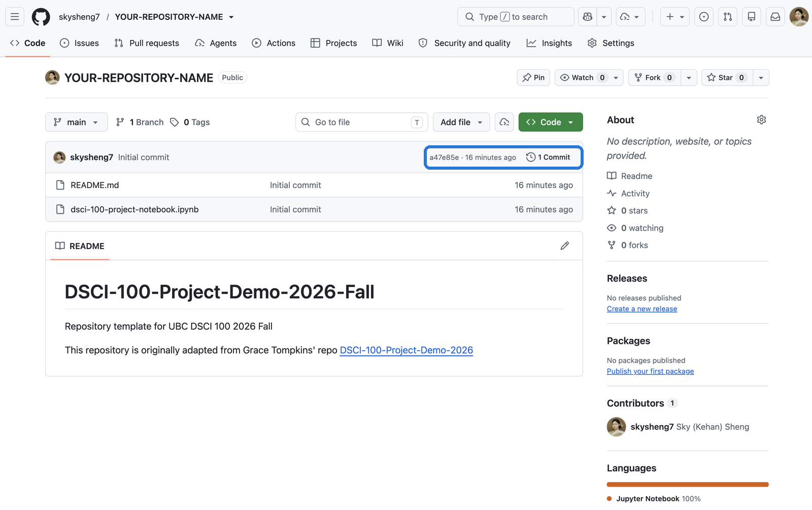812x510 pixels.
Task: Expand the Fork options dropdown arrow
Action: [x=689, y=78]
